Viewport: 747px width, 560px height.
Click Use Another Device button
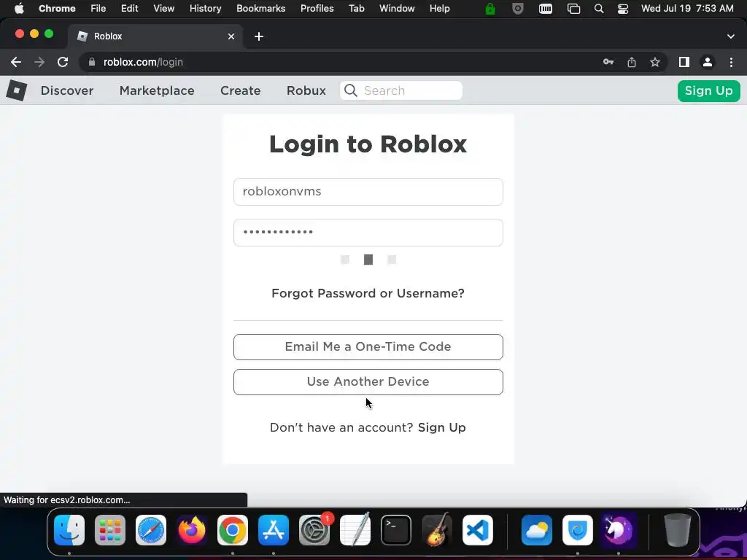368,382
